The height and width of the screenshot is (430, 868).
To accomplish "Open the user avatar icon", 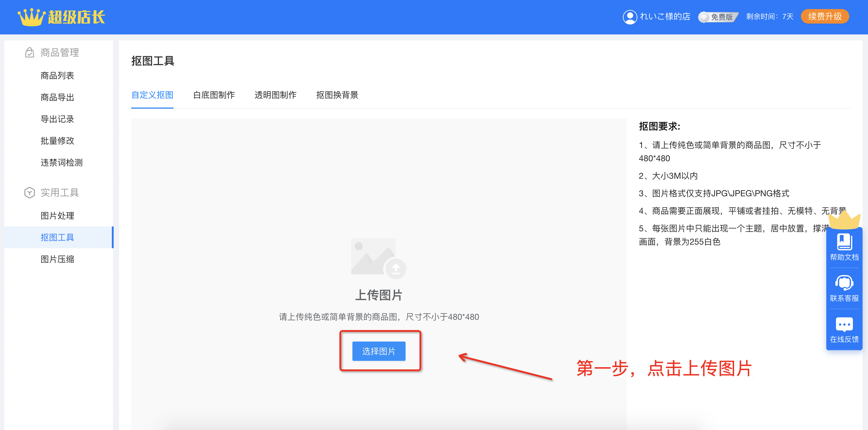I will click(x=630, y=17).
